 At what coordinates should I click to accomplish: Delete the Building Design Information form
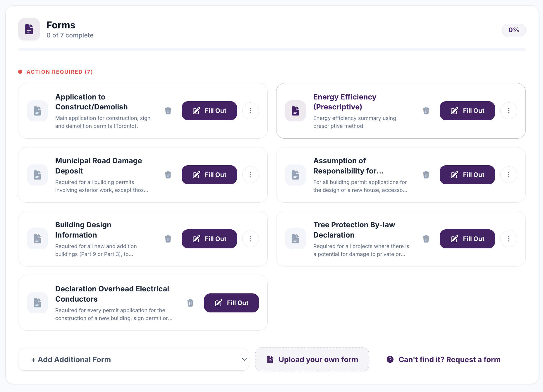point(168,239)
